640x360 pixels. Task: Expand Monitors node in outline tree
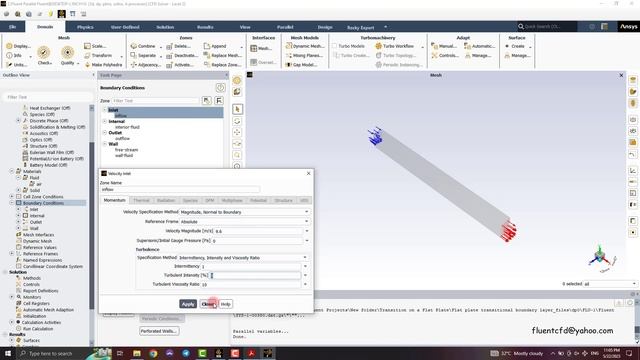click(11, 297)
